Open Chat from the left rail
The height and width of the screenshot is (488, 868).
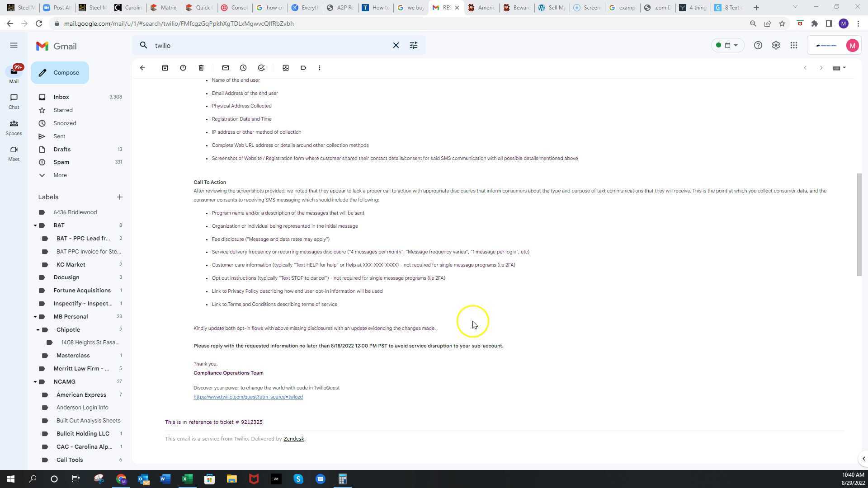click(x=14, y=101)
